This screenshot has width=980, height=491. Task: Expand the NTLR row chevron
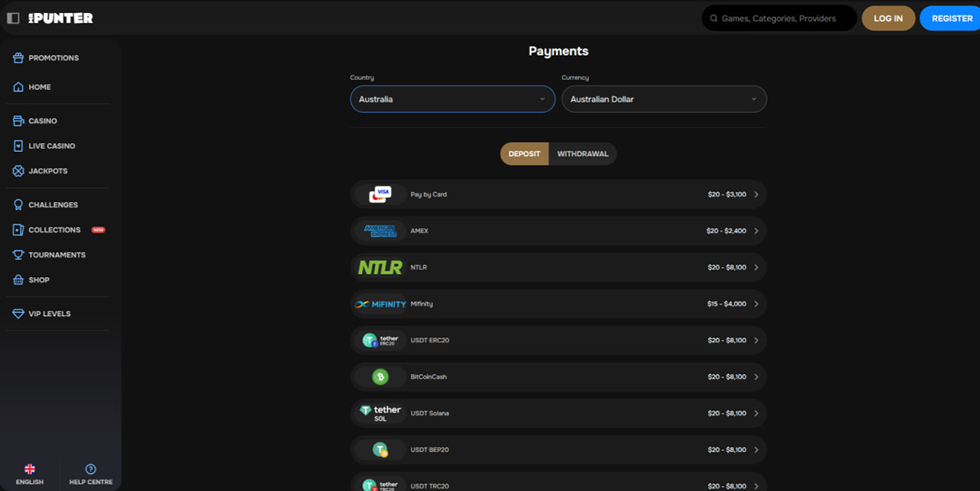(756, 267)
